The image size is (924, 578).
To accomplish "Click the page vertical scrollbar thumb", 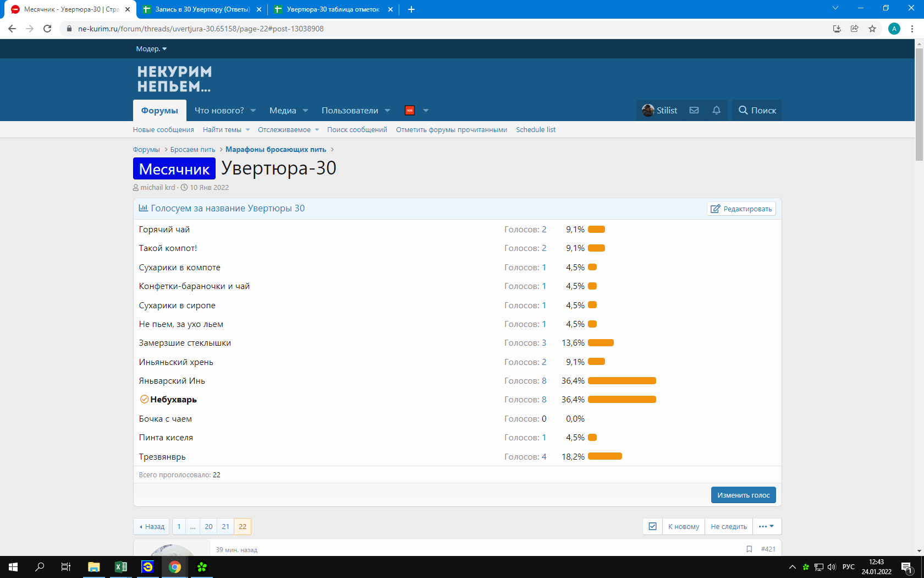I will (919, 105).
